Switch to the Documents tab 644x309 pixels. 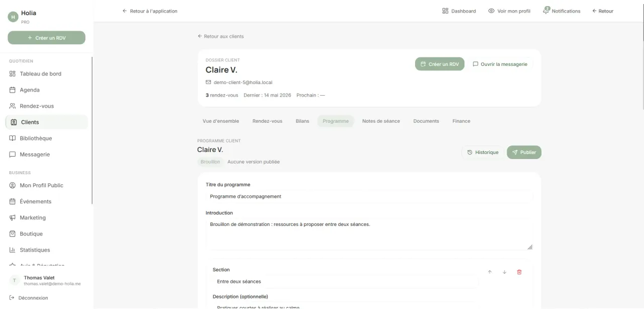coord(426,121)
